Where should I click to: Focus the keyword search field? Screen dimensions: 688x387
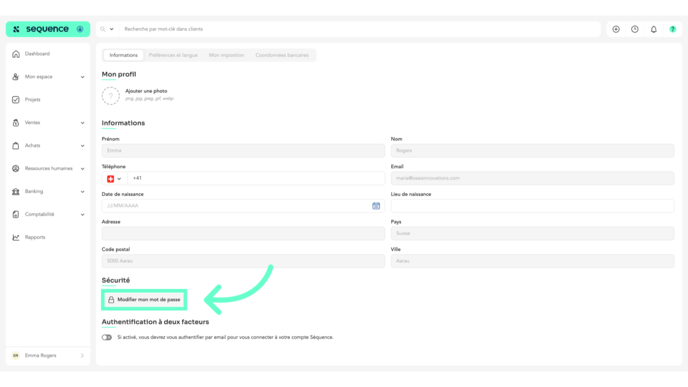point(360,29)
